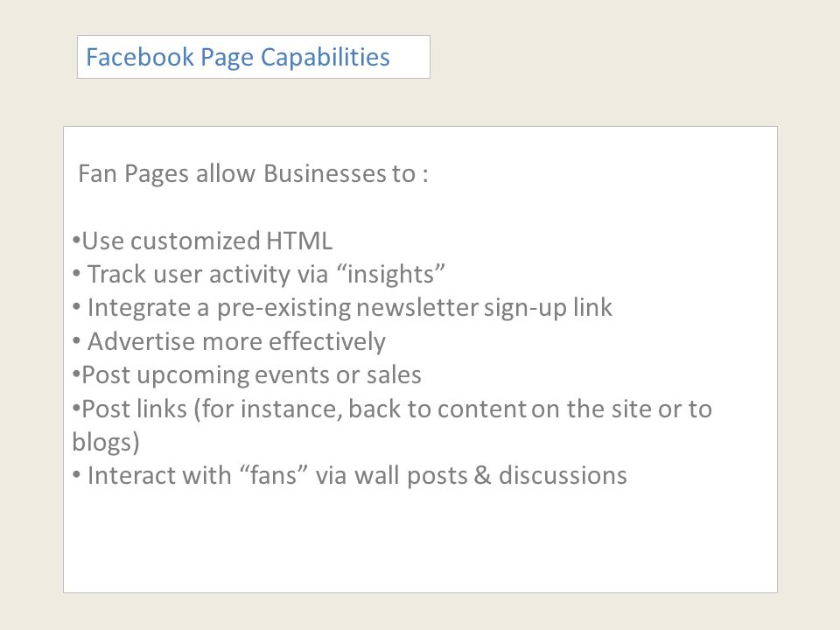Screen dimensions: 840x630
Task: Select the Interact with fans bullet line
Action: point(349,476)
